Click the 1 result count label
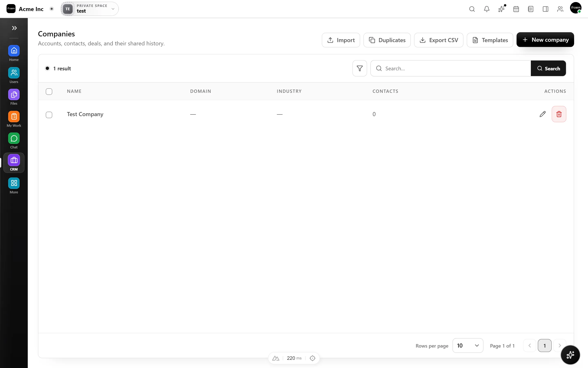588x368 pixels. click(x=62, y=68)
